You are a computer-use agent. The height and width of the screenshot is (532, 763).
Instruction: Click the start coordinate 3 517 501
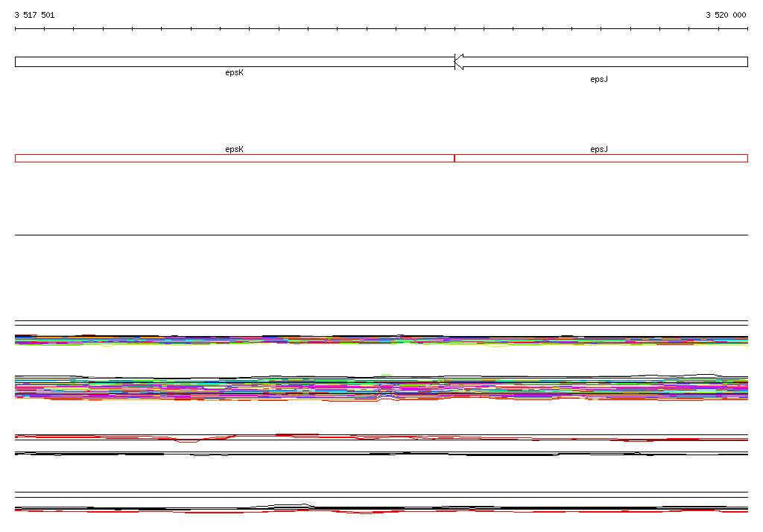tap(34, 15)
